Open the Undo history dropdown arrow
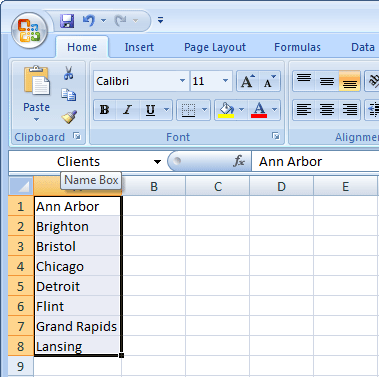This screenshot has width=379, height=377. click(103, 21)
